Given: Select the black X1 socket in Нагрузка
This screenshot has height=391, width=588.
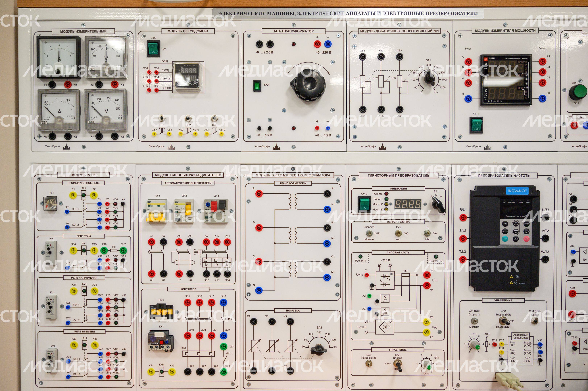Looking at the screenshot, I should click(254, 321).
